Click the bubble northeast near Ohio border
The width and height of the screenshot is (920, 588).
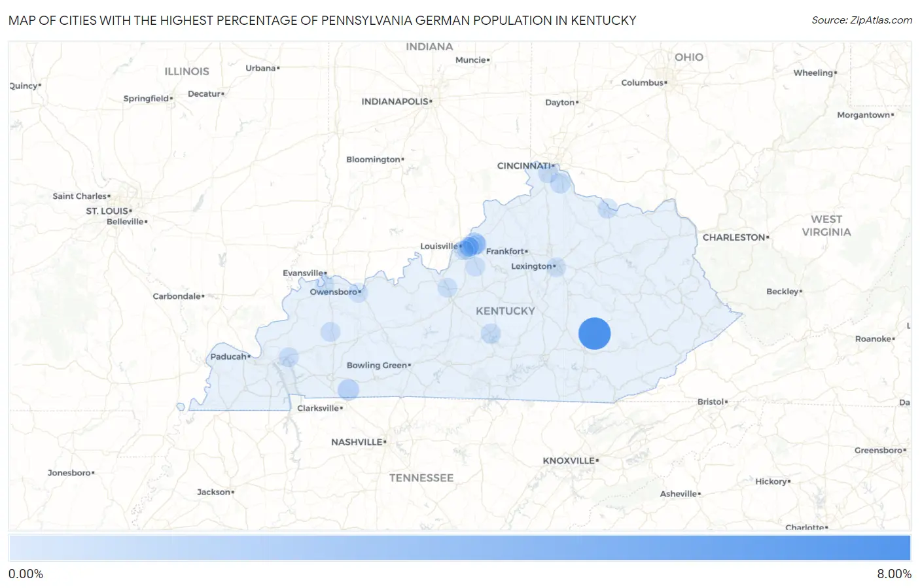tap(608, 209)
